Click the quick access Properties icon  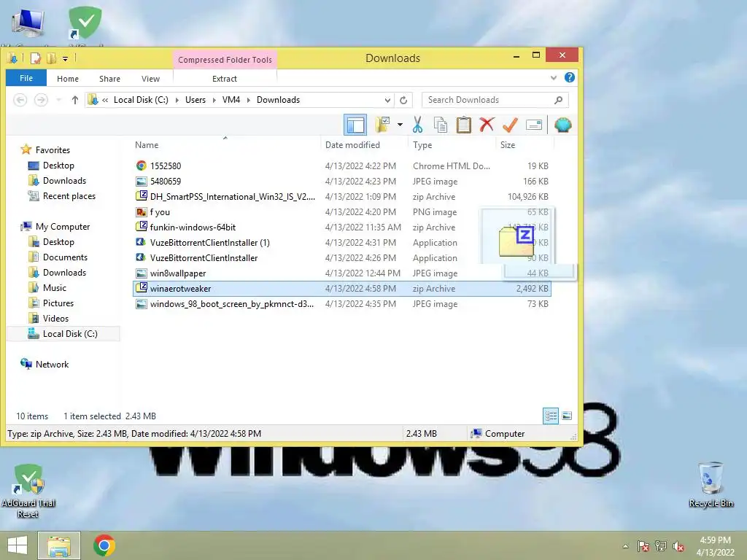tap(36, 58)
